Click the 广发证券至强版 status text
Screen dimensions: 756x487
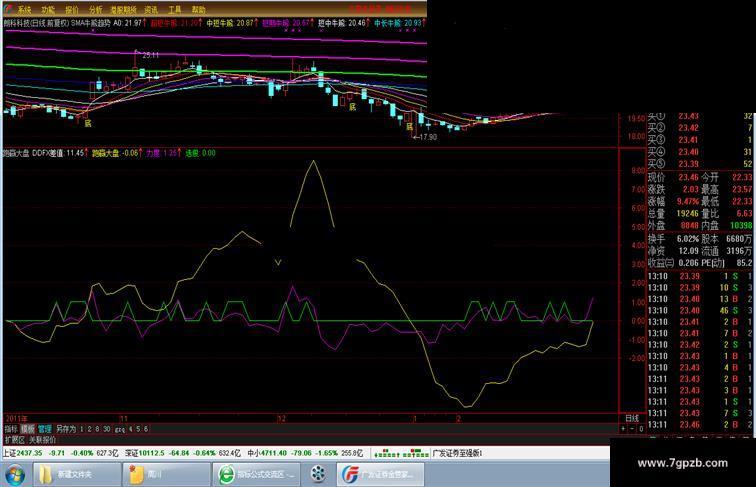click(x=457, y=453)
